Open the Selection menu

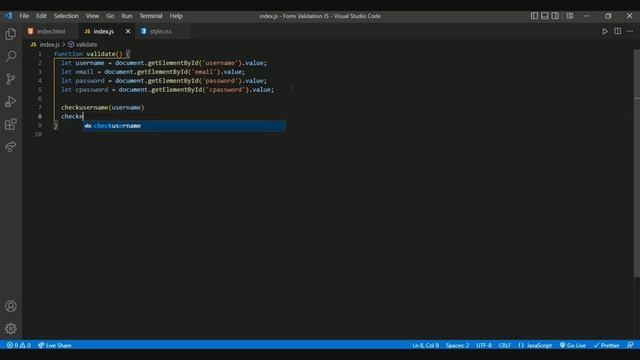point(66,16)
